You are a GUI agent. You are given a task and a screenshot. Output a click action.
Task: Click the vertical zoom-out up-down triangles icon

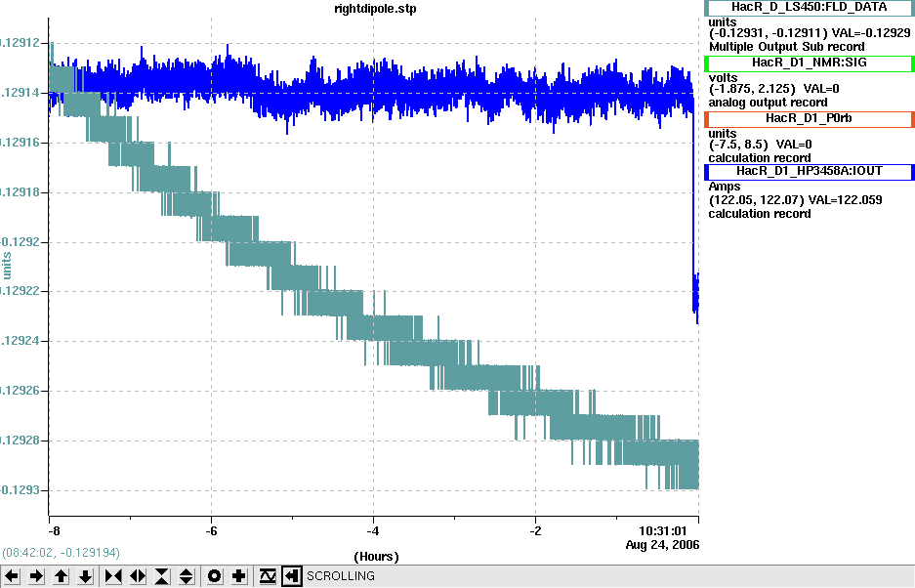coord(187,576)
